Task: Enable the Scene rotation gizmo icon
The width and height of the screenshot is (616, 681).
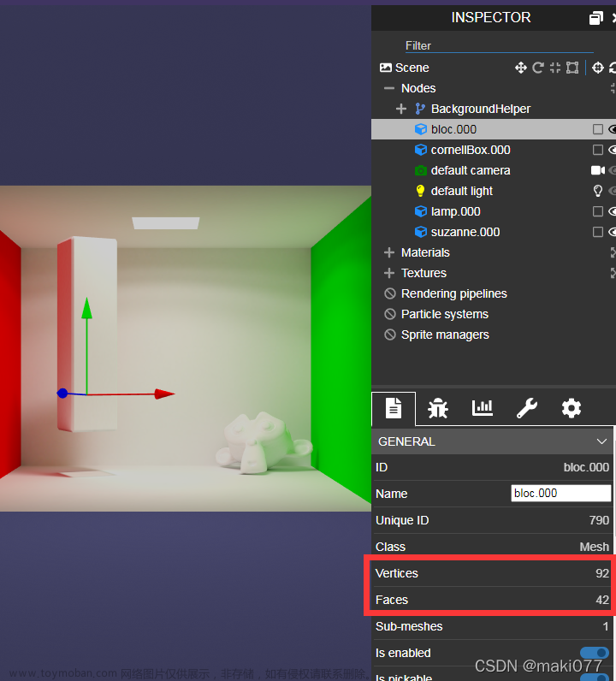Action: (x=538, y=68)
